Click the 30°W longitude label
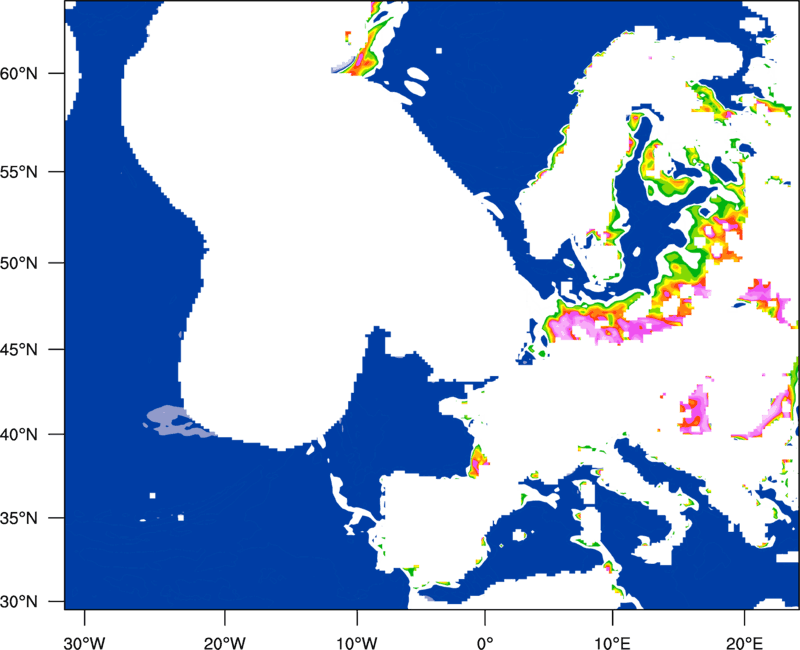This screenshot has width=800, height=650. click(85, 642)
